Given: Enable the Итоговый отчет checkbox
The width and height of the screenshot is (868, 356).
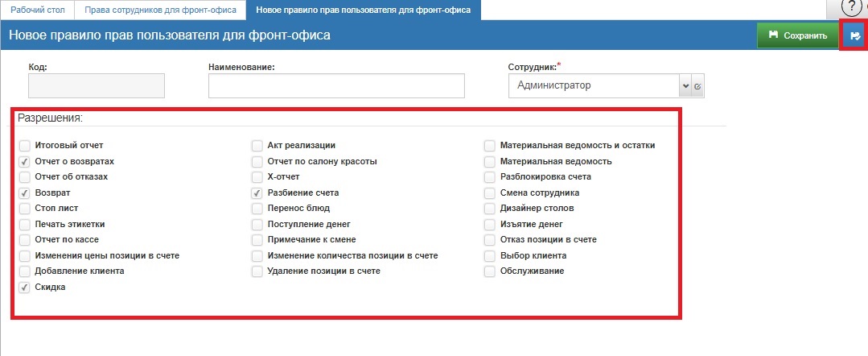Looking at the screenshot, I should tap(25, 146).
